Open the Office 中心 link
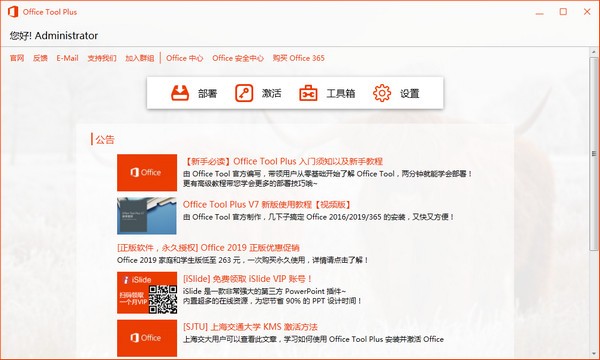 (x=184, y=58)
